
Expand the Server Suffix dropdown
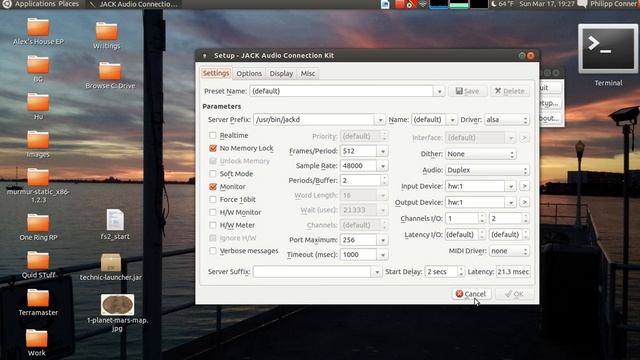(x=376, y=272)
